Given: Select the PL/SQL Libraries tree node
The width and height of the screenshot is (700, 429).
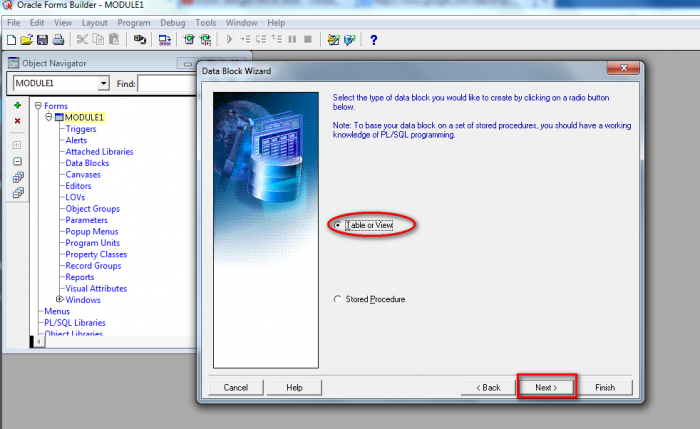Looking at the screenshot, I should point(75,323).
